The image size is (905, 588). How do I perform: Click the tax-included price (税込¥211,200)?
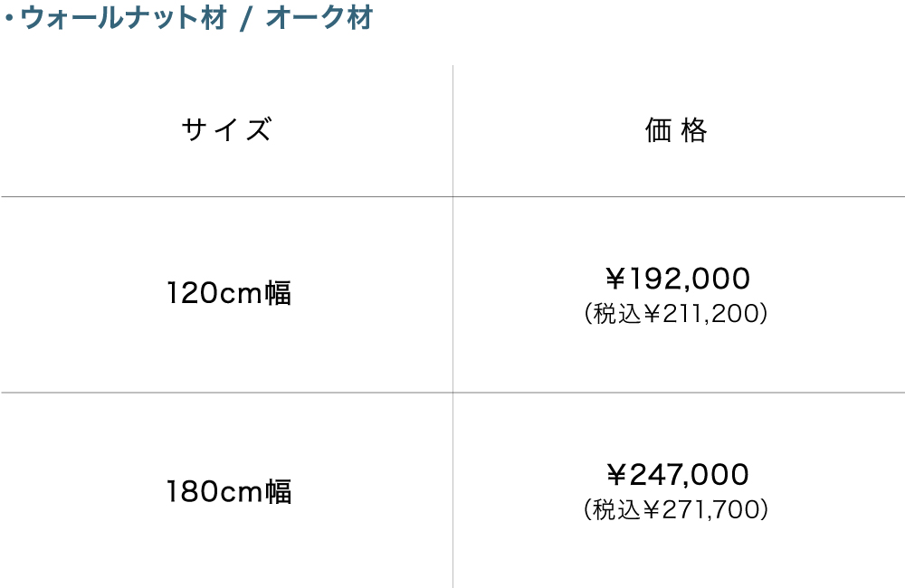(677, 314)
